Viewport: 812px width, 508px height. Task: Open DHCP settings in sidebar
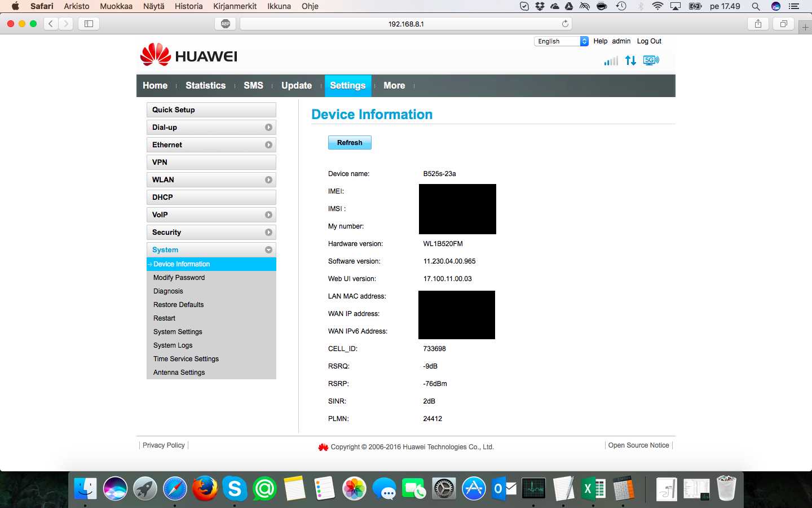(211, 198)
